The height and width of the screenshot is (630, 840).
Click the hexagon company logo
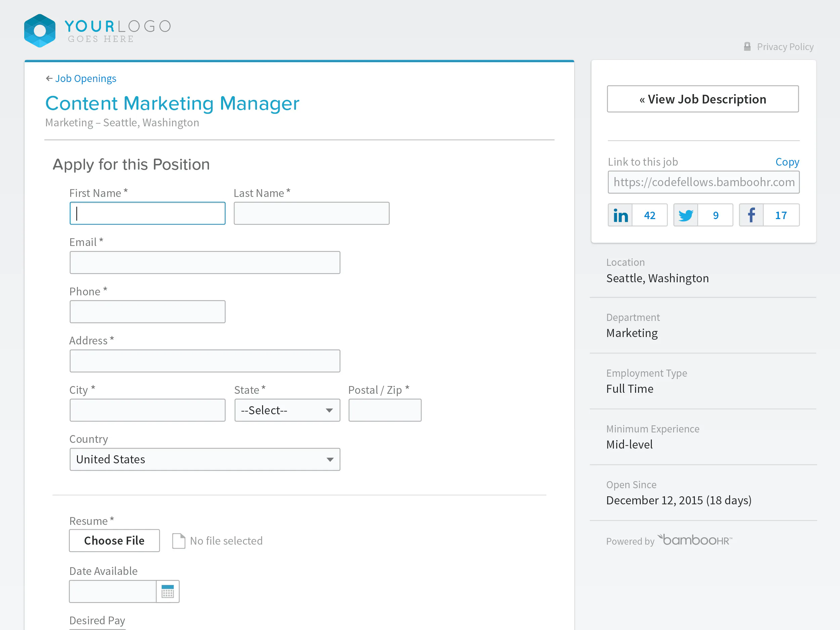(x=40, y=31)
